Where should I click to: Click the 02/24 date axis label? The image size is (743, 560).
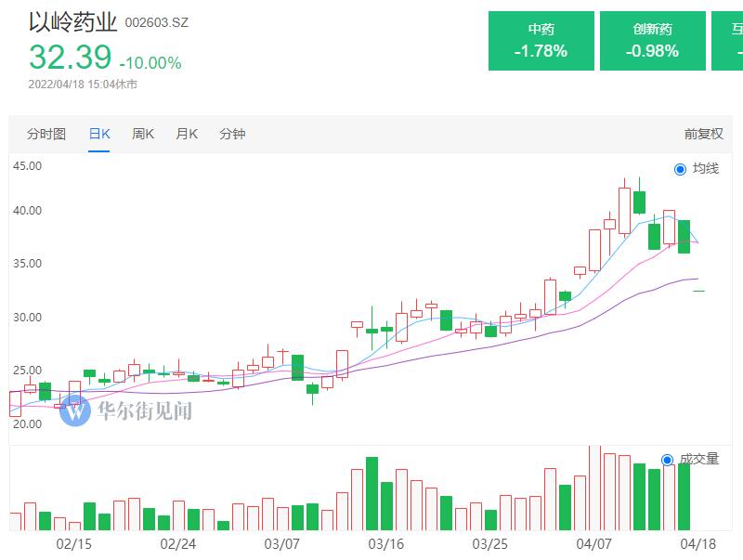tap(177, 544)
